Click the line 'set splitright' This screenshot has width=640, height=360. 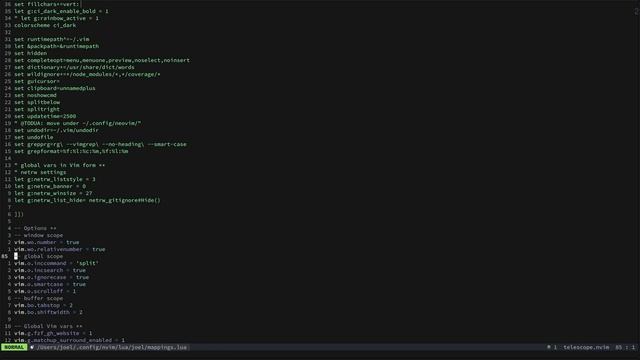pos(37,109)
